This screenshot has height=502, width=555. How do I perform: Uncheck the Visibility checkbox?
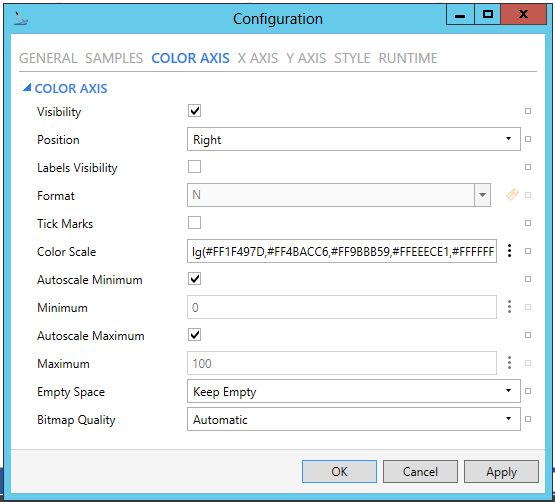pos(194,111)
